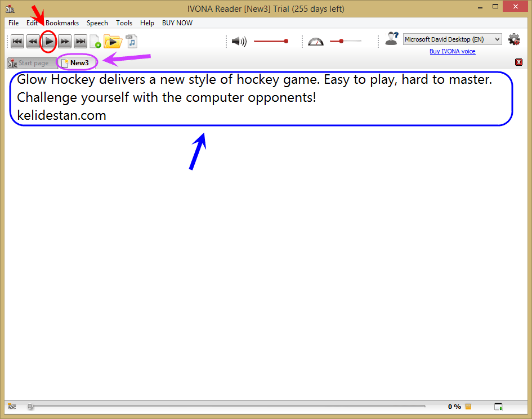Close the IVONA Reader window
This screenshot has width=532, height=419.
(515, 6)
